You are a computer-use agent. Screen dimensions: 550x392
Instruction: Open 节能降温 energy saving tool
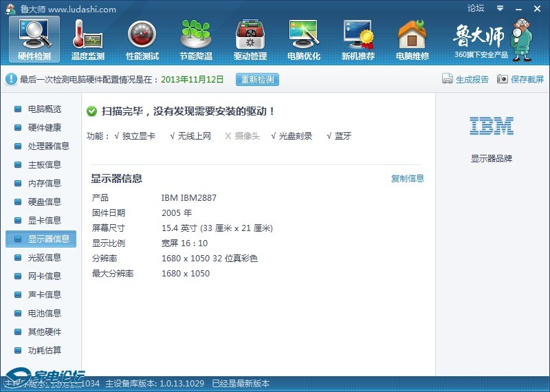[x=196, y=40]
